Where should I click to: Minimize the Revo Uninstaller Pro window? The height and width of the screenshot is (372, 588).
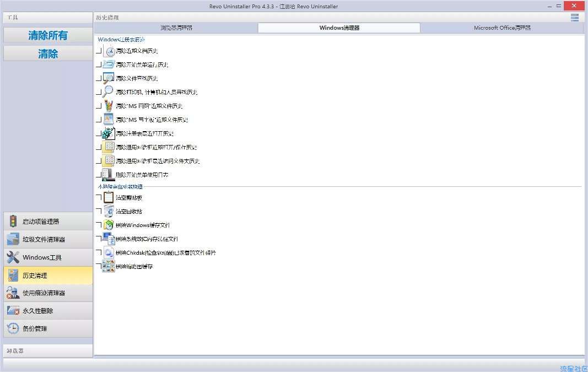pos(549,7)
